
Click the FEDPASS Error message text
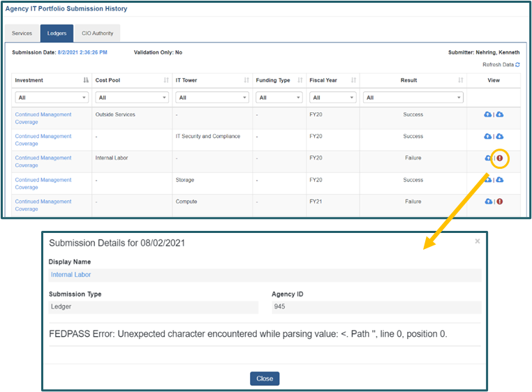click(x=248, y=334)
